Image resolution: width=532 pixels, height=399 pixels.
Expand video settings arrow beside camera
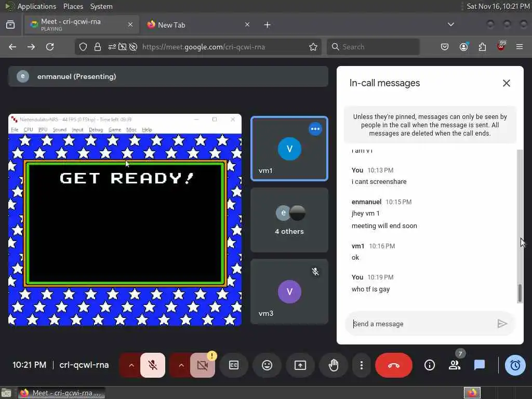[181, 365]
